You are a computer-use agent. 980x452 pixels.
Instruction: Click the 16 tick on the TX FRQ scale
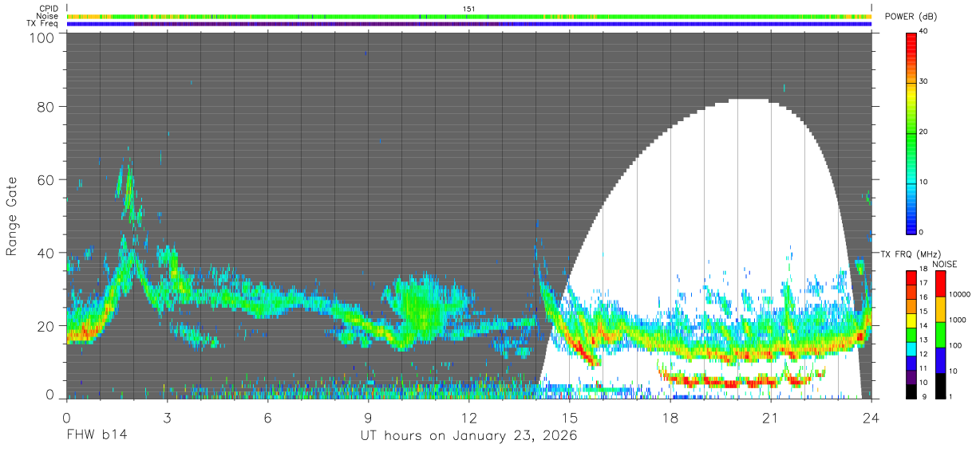point(924,297)
